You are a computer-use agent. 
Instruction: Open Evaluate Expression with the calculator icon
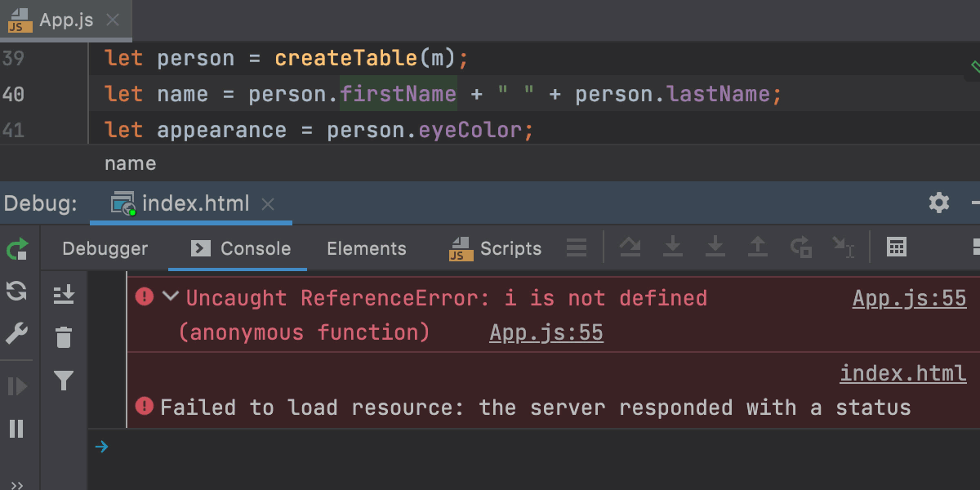click(x=896, y=248)
